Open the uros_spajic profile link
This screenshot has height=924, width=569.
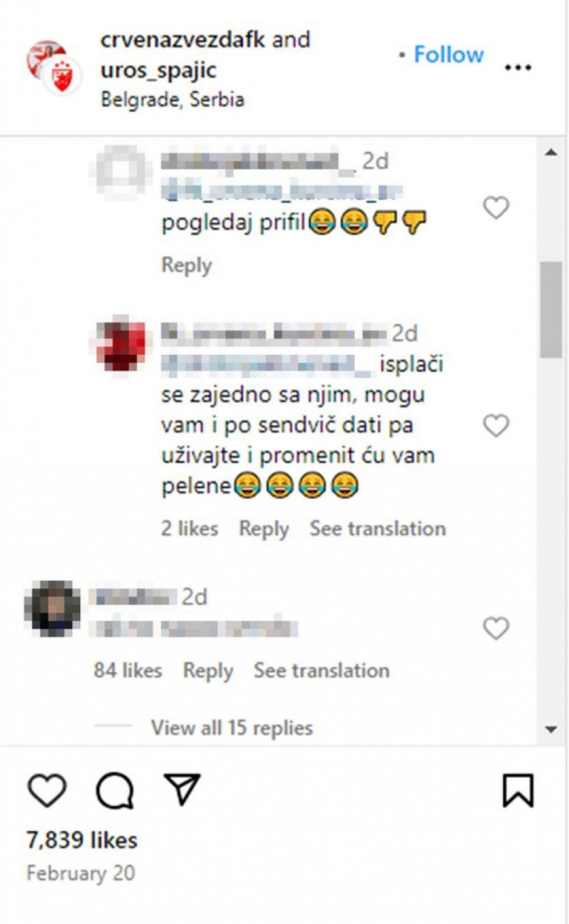pos(159,70)
